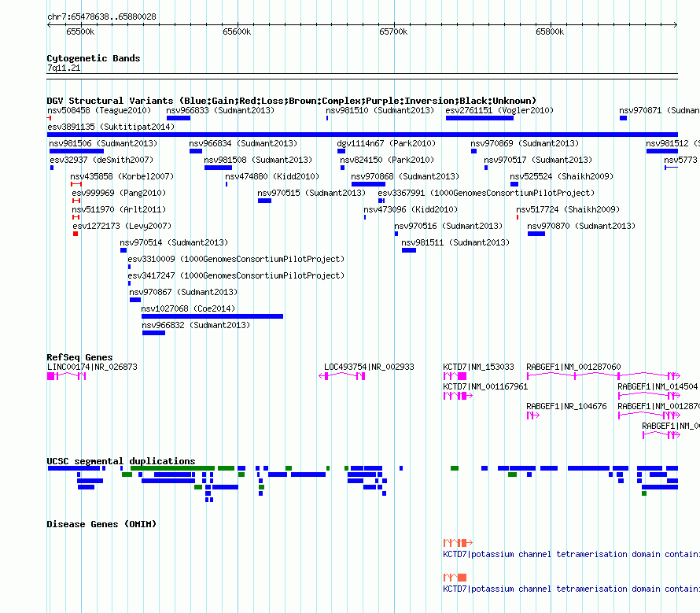Click the nsv970870 blue bar

click(536, 234)
